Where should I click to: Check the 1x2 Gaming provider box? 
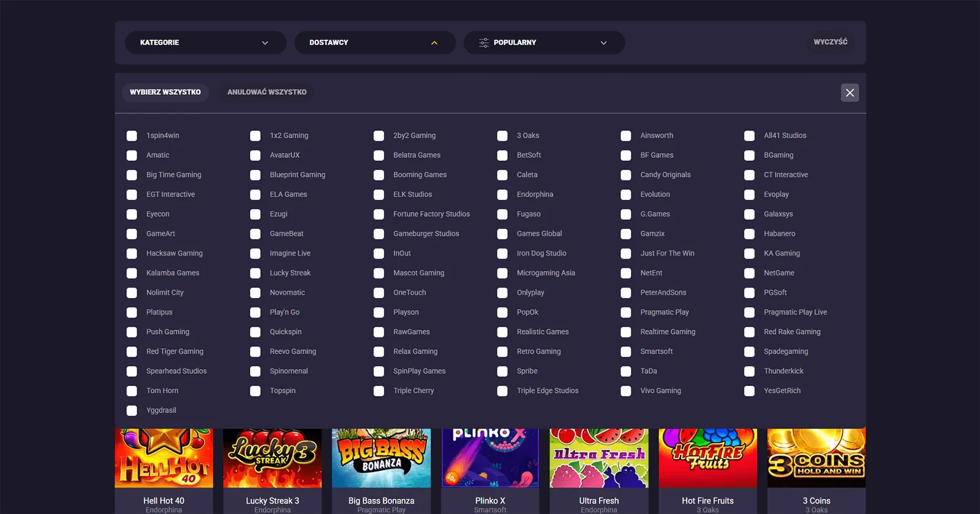(x=255, y=136)
